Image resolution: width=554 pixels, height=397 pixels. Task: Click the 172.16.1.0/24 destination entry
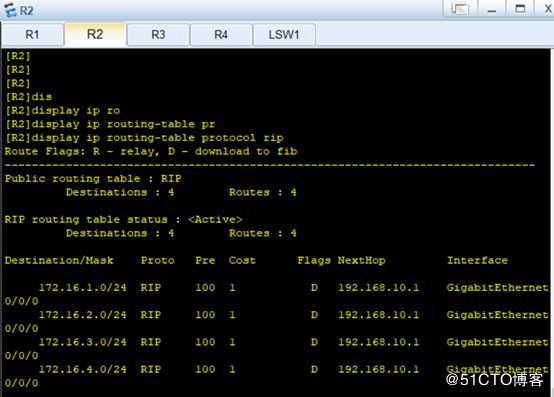pos(83,288)
